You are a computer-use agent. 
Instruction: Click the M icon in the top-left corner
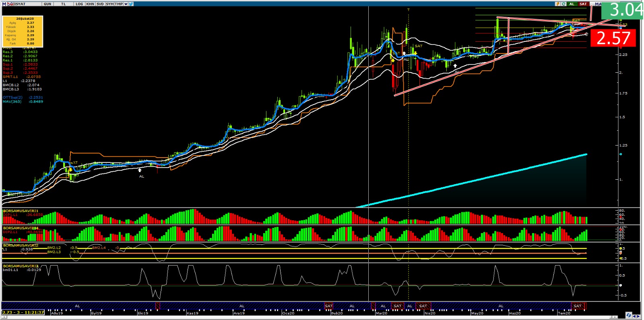[x=4, y=4]
